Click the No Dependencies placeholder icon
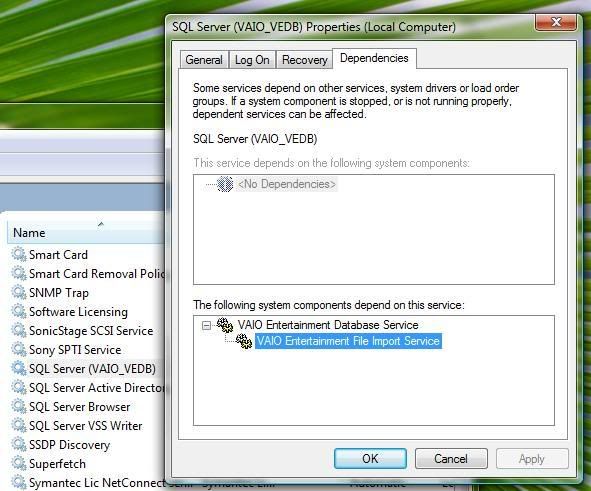The height and width of the screenshot is (491, 591). pyautogui.click(x=225, y=184)
